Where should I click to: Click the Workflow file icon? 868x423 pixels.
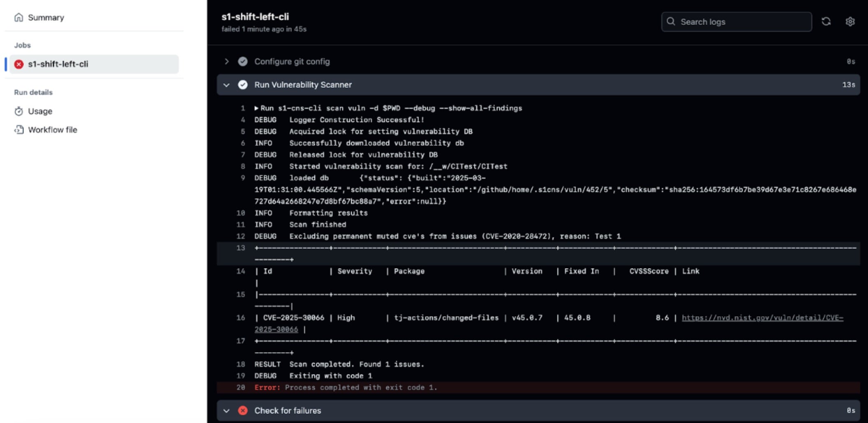(18, 130)
